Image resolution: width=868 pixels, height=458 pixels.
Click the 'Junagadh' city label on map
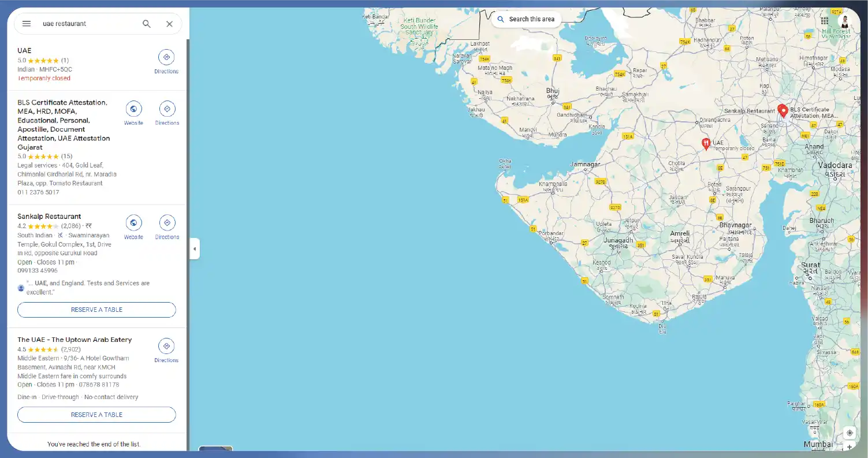(619, 240)
